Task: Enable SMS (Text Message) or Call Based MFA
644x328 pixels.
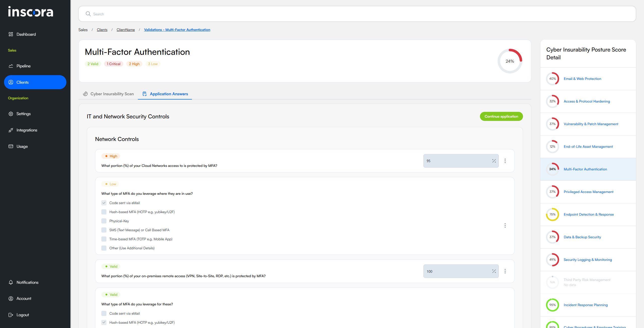Action: pyautogui.click(x=104, y=230)
